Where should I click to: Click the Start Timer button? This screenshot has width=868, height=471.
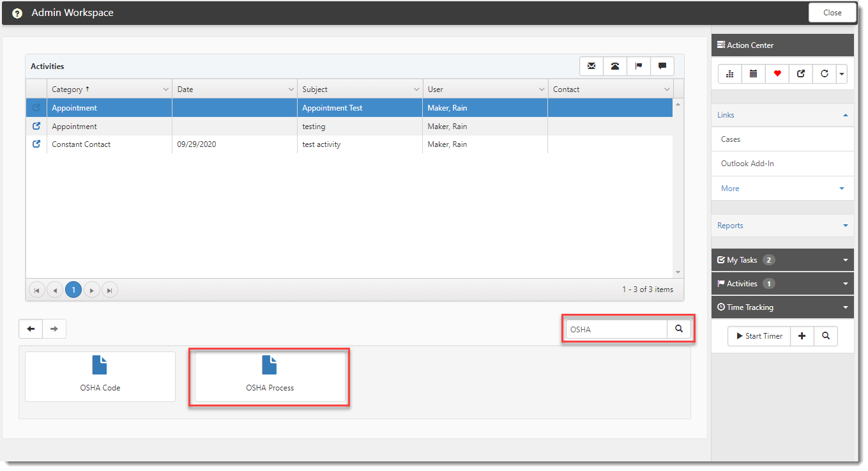point(759,336)
